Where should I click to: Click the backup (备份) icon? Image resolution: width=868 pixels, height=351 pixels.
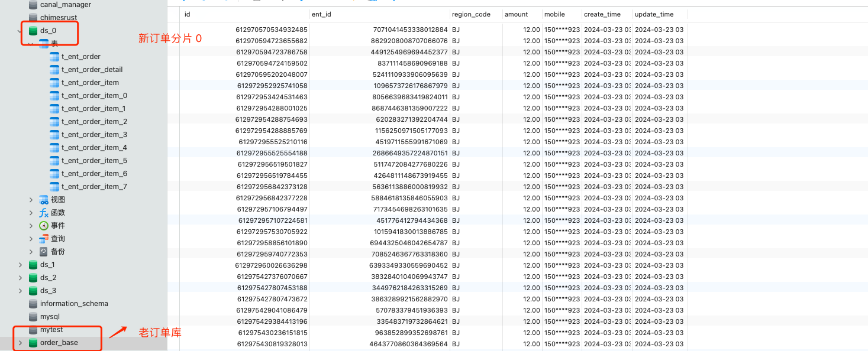44,252
